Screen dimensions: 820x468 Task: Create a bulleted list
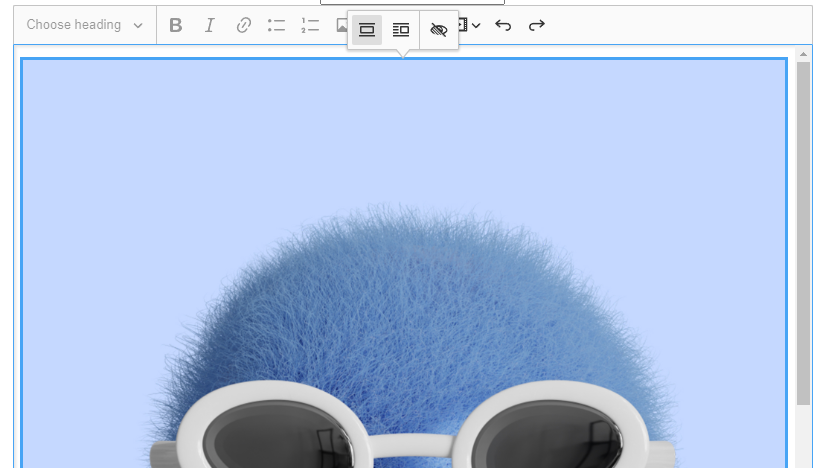click(276, 25)
